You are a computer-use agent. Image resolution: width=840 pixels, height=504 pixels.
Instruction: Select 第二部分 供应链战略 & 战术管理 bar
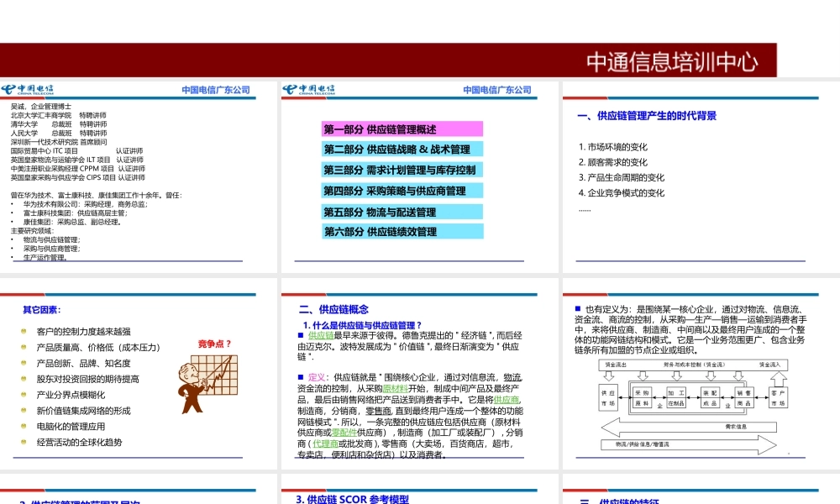tap(402, 149)
